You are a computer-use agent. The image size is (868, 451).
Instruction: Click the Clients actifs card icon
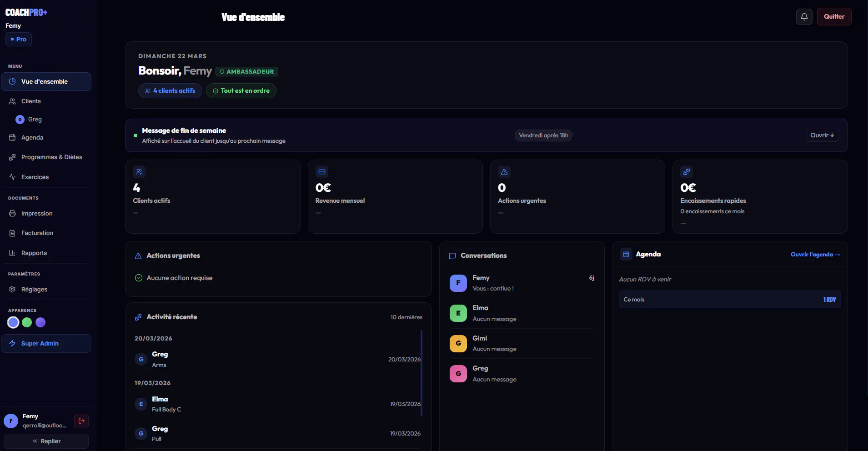tap(139, 172)
